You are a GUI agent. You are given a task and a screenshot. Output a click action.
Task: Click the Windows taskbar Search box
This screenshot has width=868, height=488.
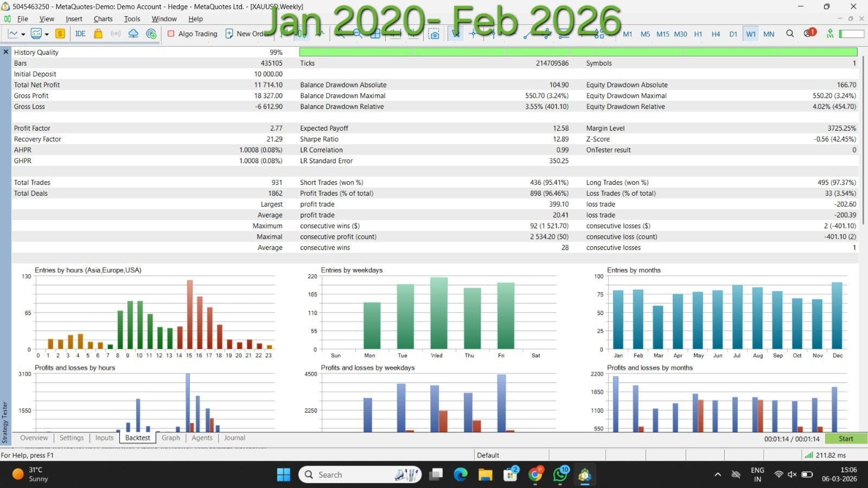[360, 475]
